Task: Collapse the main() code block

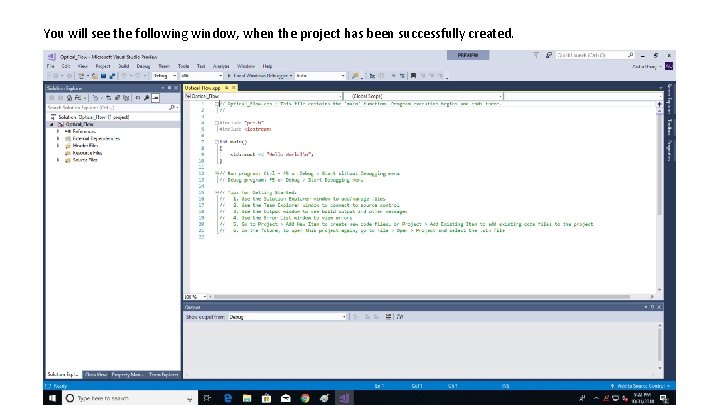Action: [x=217, y=142]
